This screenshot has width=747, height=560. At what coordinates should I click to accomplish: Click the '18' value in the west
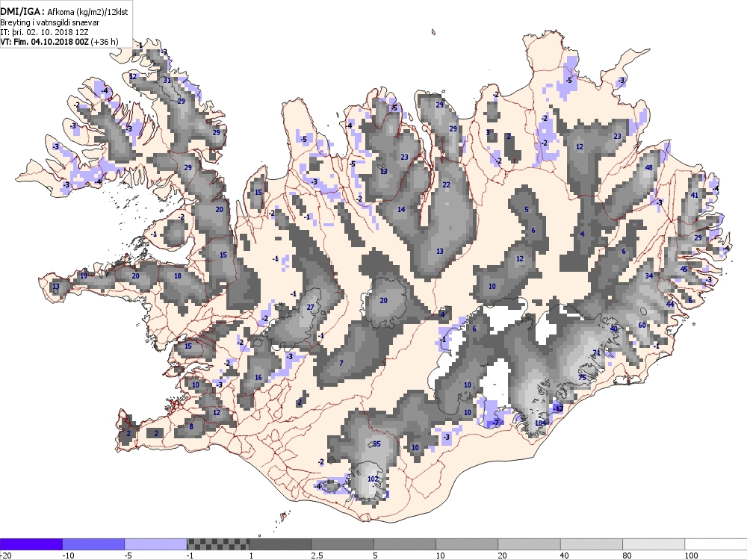tap(178, 276)
